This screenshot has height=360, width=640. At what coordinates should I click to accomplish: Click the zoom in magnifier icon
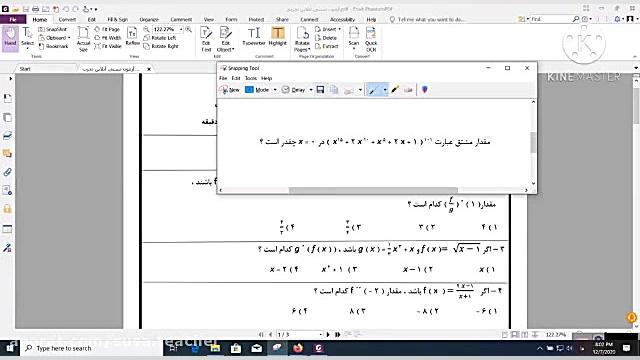[x=189, y=29]
